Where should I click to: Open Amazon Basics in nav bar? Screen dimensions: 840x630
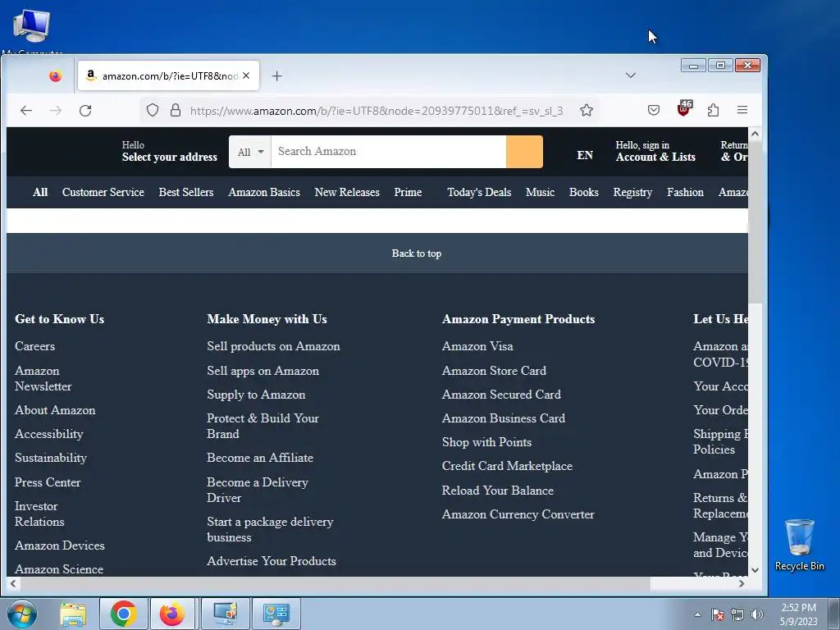264,192
